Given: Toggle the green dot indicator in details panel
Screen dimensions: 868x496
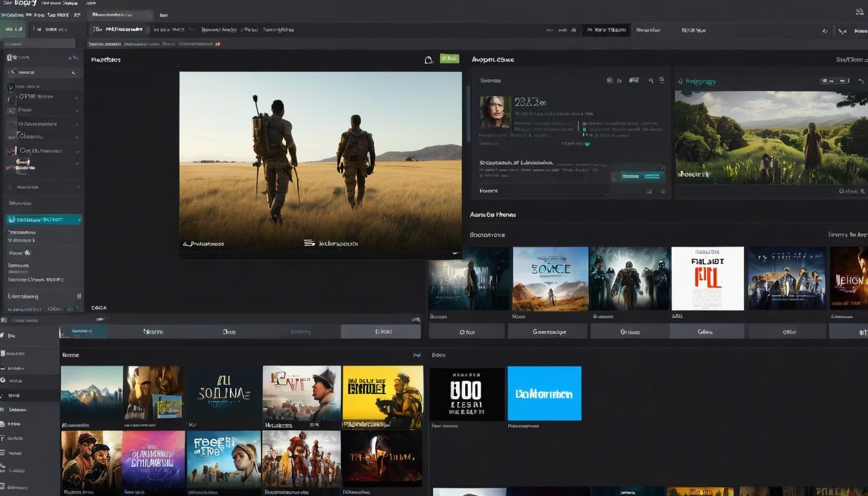Looking at the screenshot, I should (x=587, y=144).
